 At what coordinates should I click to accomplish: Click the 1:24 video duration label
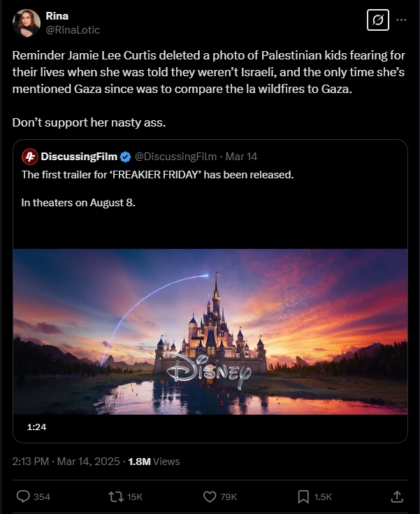point(37,427)
